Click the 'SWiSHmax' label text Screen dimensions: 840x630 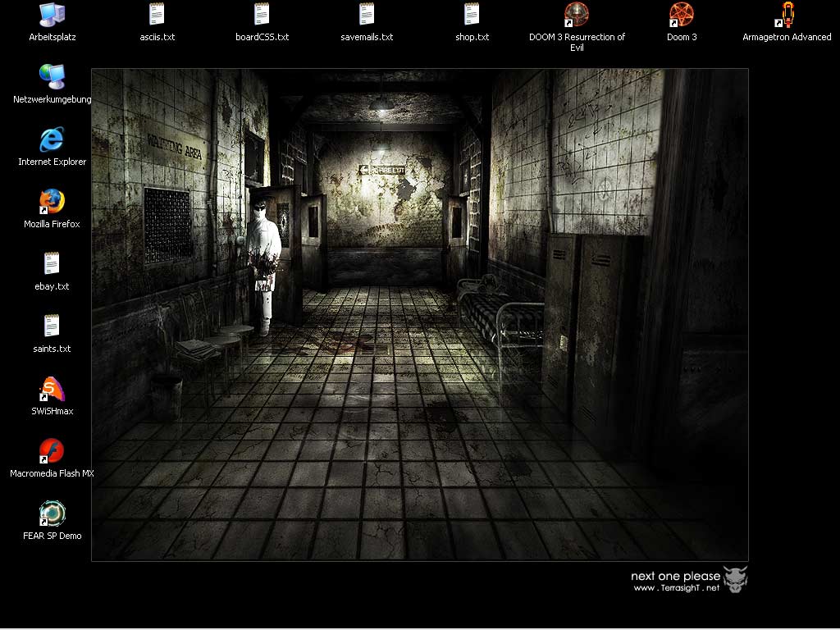point(52,412)
